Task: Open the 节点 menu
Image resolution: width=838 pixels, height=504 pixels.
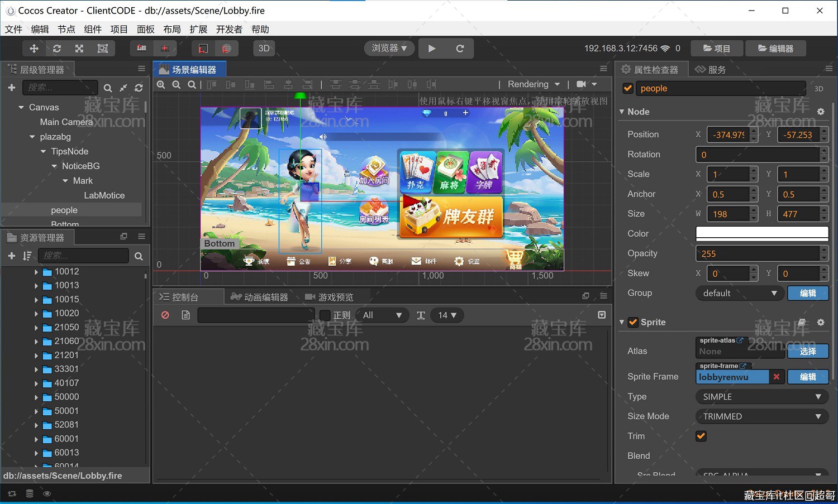Action: [66, 29]
